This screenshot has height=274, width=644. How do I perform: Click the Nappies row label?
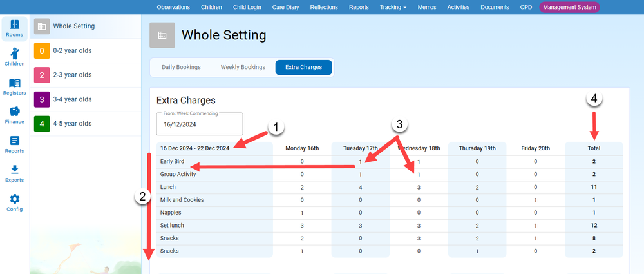tap(171, 213)
